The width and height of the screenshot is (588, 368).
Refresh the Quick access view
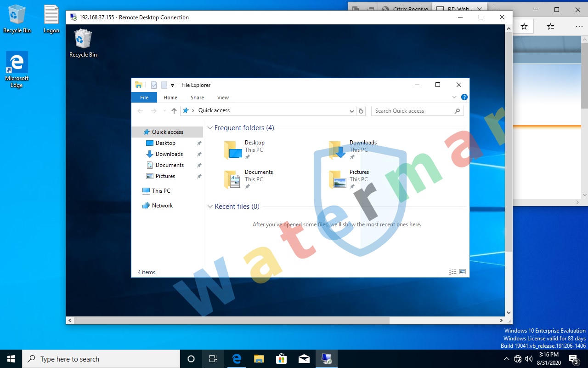(361, 111)
